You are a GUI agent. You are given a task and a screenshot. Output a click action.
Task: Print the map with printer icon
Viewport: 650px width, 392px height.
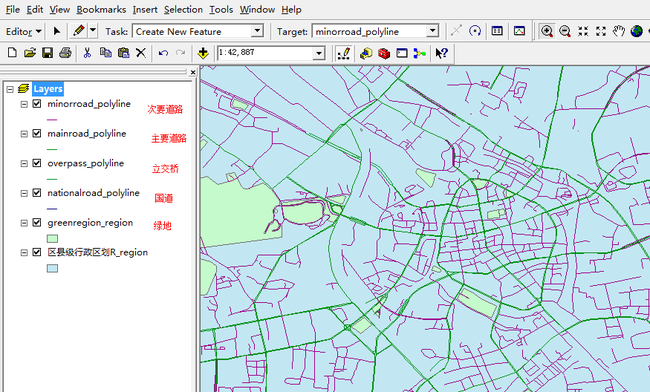[65, 53]
